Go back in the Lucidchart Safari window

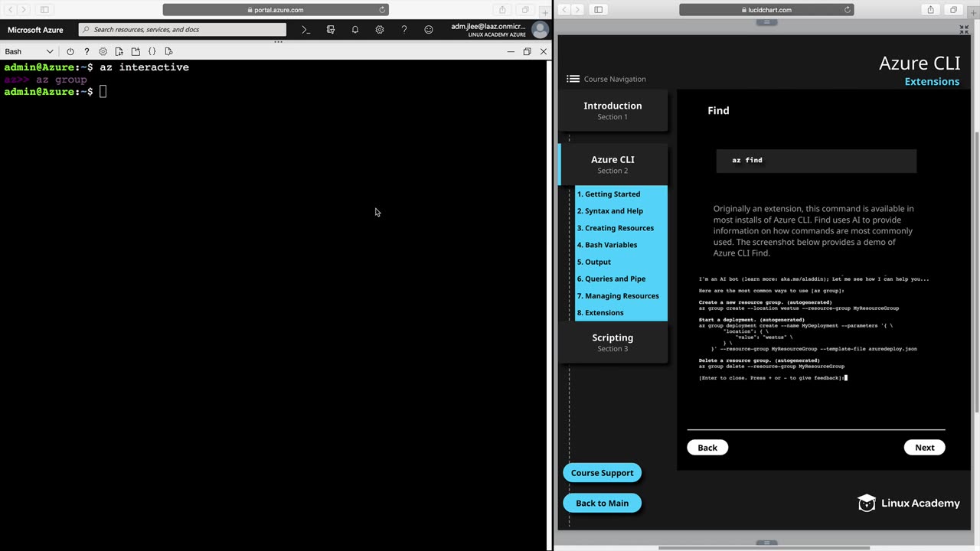564,10
